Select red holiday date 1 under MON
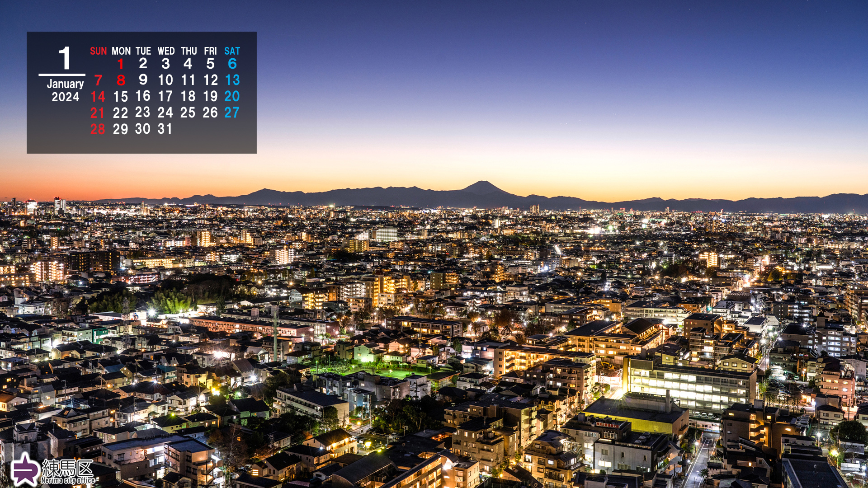The image size is (868, 488). [121, 64]
